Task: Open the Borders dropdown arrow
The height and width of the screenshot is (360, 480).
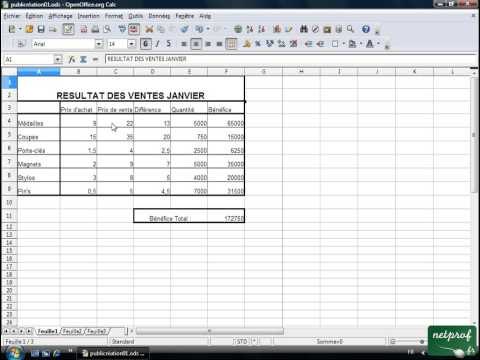Action: pos(343,44)
